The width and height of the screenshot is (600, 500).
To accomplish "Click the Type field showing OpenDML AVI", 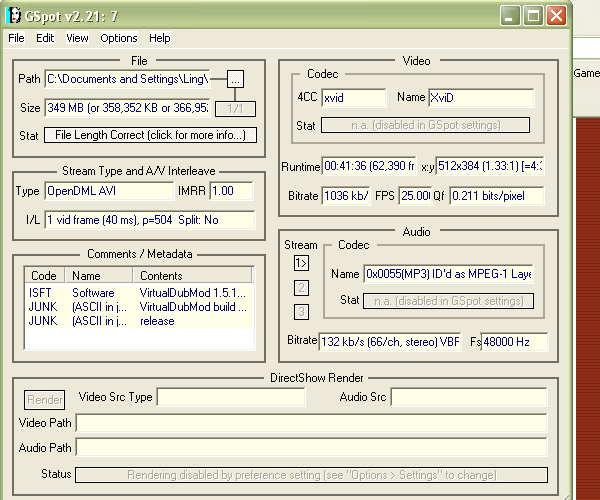I will (109, 191).
